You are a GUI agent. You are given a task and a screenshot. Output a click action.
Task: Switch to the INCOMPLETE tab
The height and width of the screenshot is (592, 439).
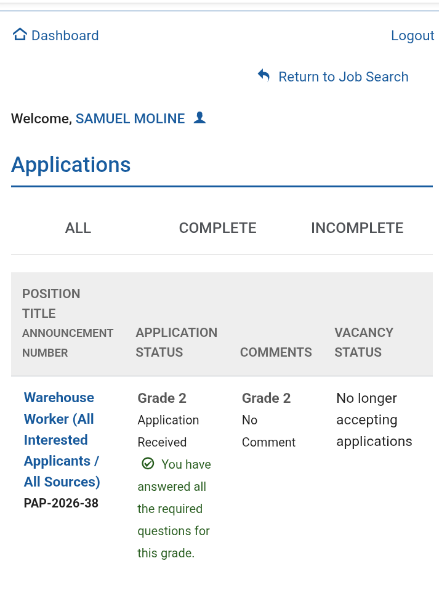click(357, 228)
